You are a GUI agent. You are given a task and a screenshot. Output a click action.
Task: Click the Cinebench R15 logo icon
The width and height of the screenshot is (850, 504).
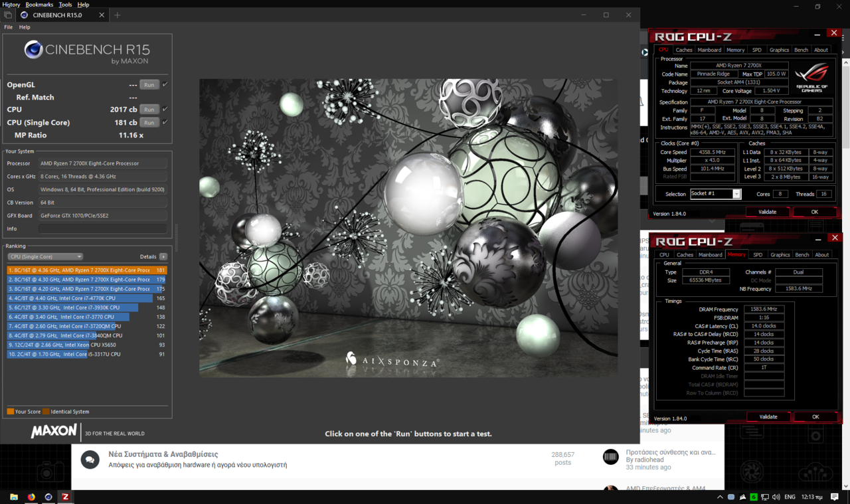click(x=33, y=49)
